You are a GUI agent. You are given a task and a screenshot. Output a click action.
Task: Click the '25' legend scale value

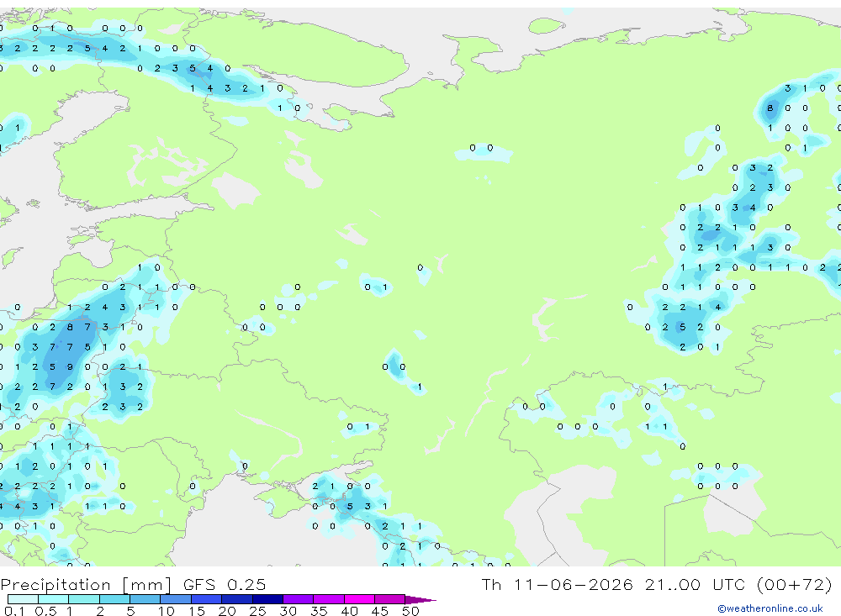click(257, 611)
